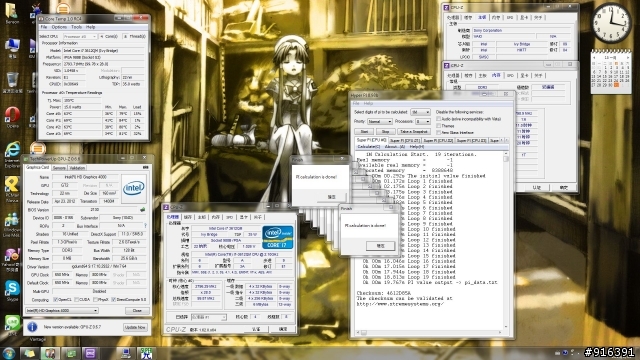This screenshot has width=640, height=360.
Task: Open the Computer desktop icon
Action: tap(12, 46)
